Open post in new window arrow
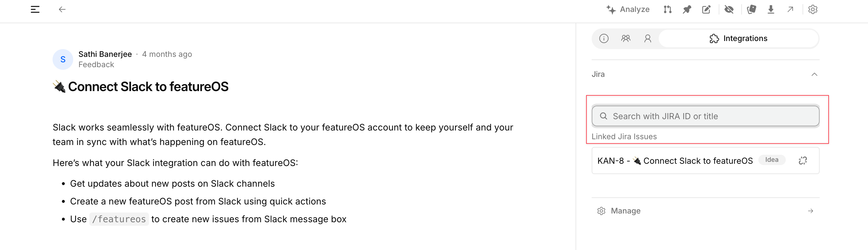868x250 pixels. point(790,9)
